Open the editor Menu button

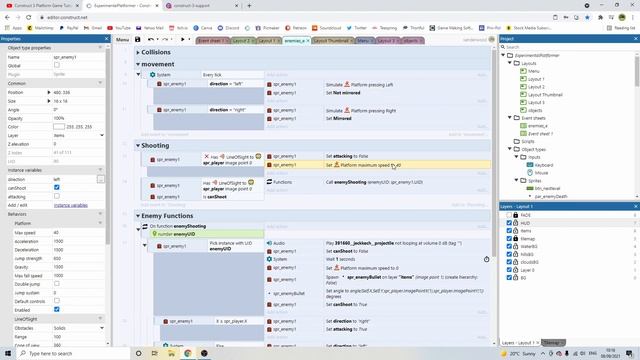(122, 40)
